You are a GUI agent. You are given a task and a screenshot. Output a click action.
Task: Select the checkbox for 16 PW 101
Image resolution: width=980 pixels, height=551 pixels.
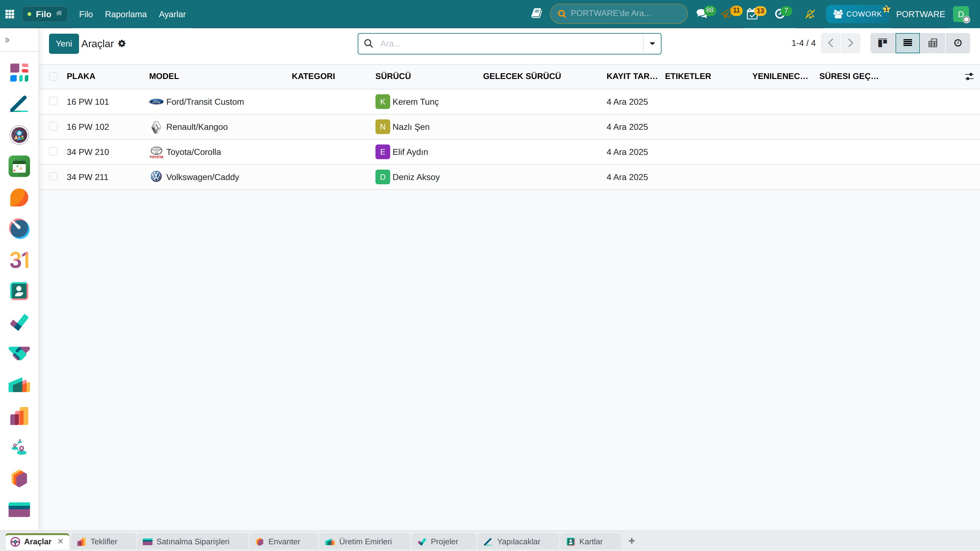[x=53, y=101]
